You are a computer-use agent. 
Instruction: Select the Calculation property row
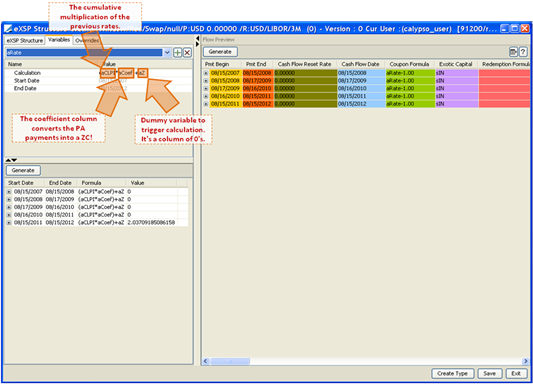pos(99,73)
